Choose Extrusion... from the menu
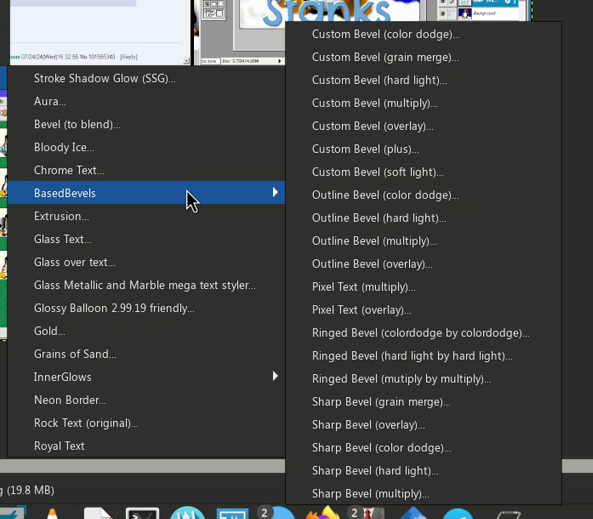The width and height of the screenshot is (593, 519). [146, 216]
